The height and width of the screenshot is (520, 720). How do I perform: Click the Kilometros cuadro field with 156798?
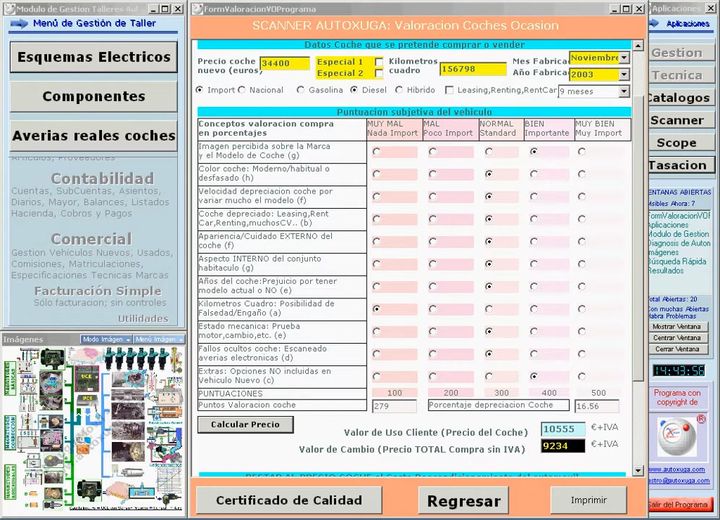coord(473,69)
